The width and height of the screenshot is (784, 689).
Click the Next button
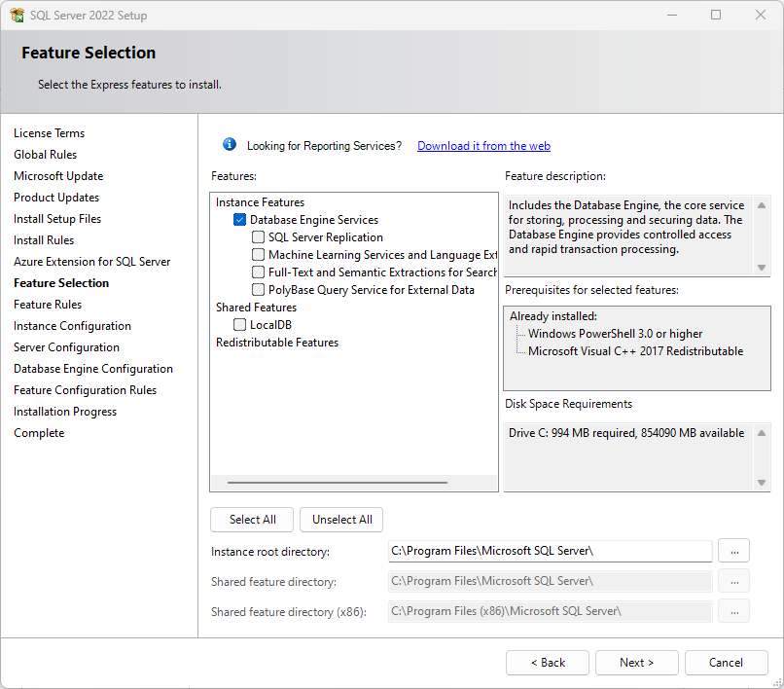click(x=636, y=663)
